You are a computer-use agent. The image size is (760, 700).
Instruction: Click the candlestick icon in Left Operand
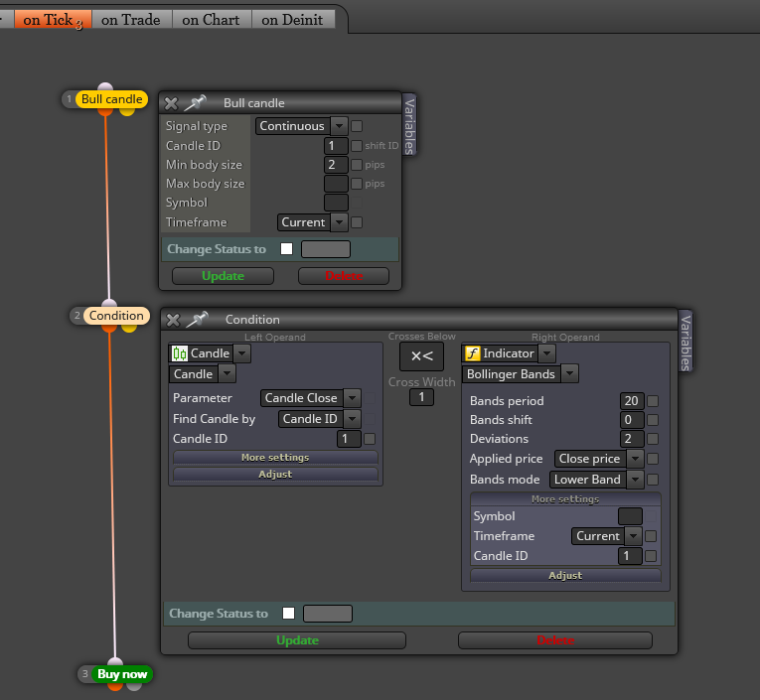(180, 353)
